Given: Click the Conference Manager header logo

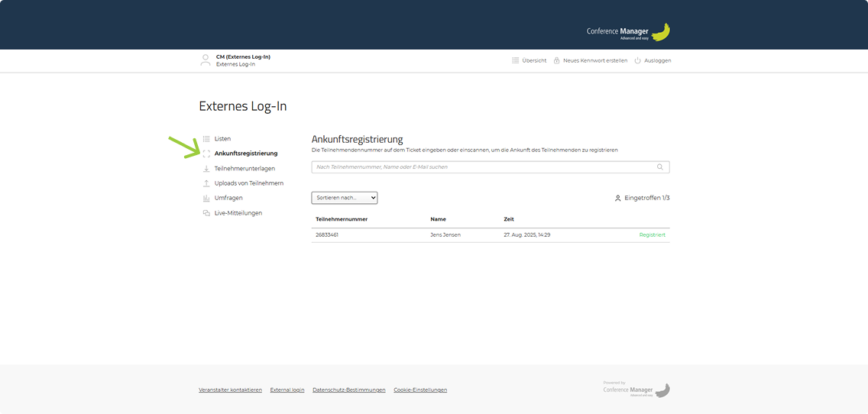Looking at the screenshot, I should (x=628, y=33).
